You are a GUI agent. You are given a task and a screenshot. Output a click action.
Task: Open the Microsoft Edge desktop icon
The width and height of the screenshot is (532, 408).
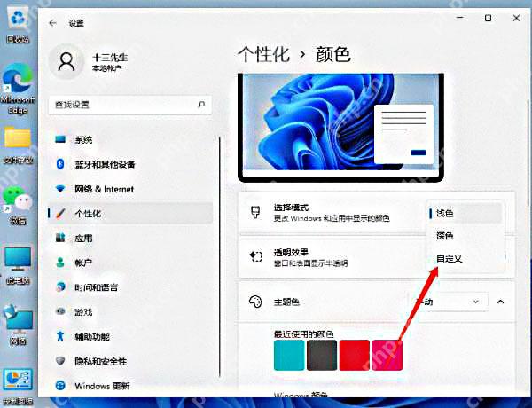point(18,90)
